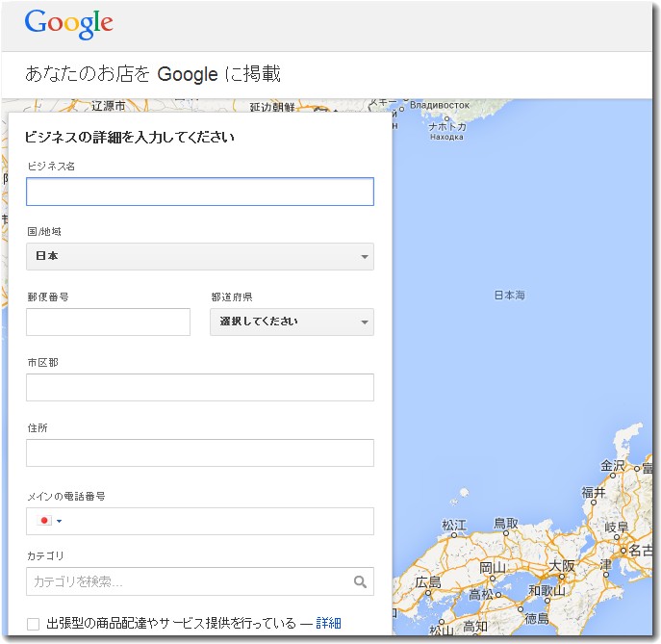The height and width of the screenshot is (644, 661).
Task: Focus the カテゴリを検索 search field
Action: pos(200,581)
